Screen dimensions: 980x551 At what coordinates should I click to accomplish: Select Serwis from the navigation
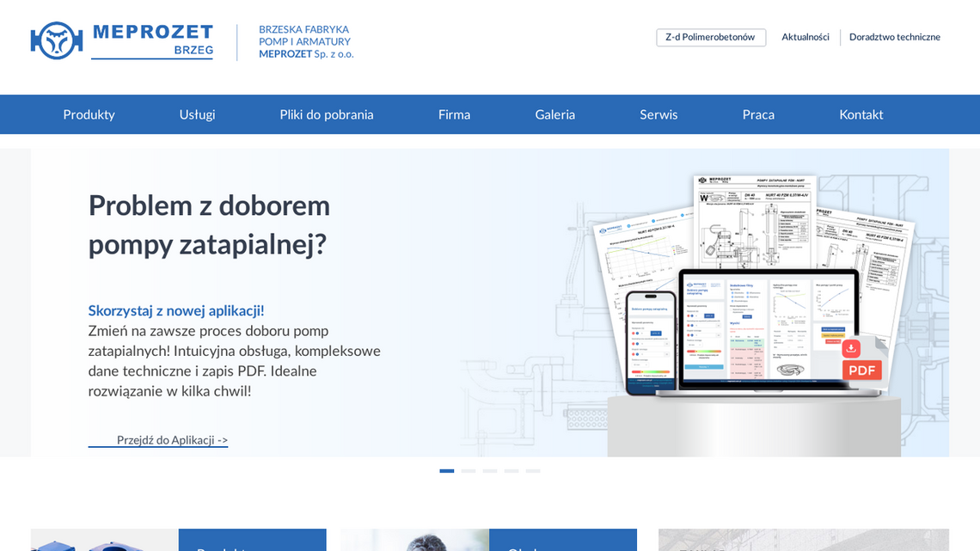click(658, 114)
